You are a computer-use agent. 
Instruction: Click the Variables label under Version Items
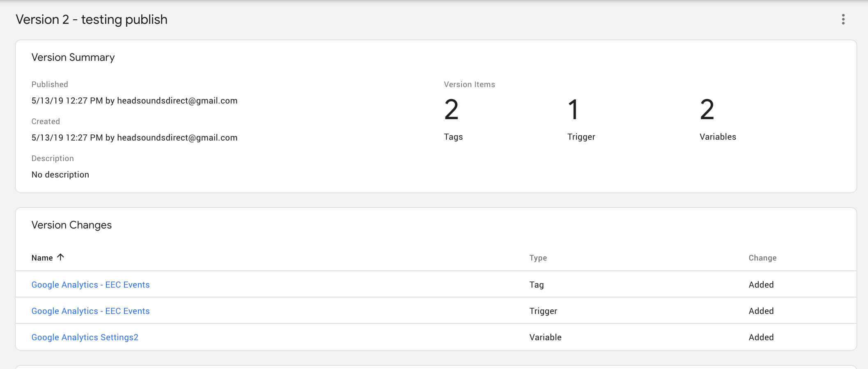718,137
